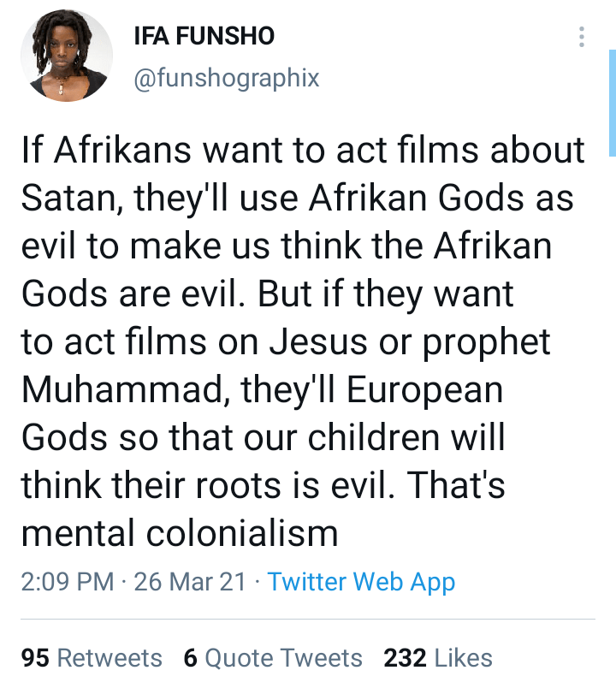Open the Twitter Web App source link
Viewport: 616px width, 694px height.
click(361, 582)
